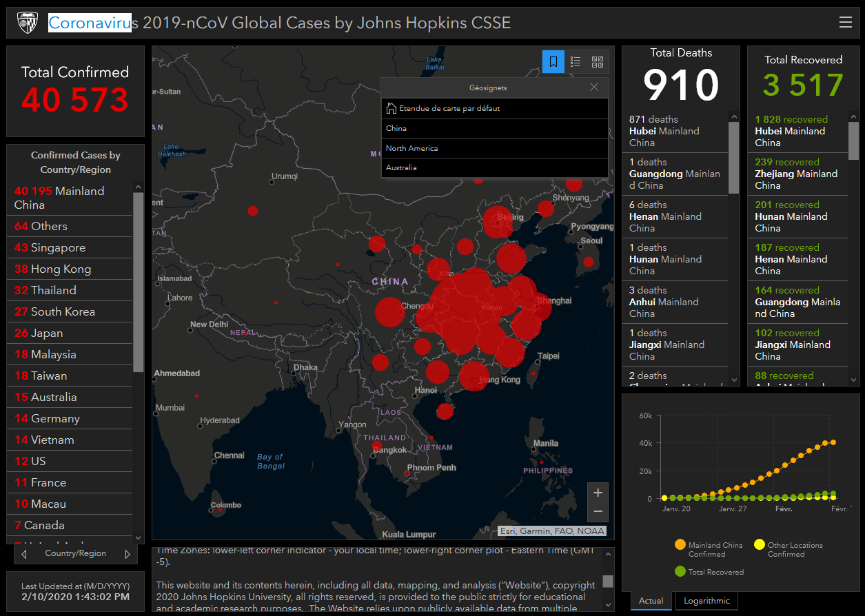865x616 pixels.
Task: Select the Australia bookmark
Action: click(494, 167)
